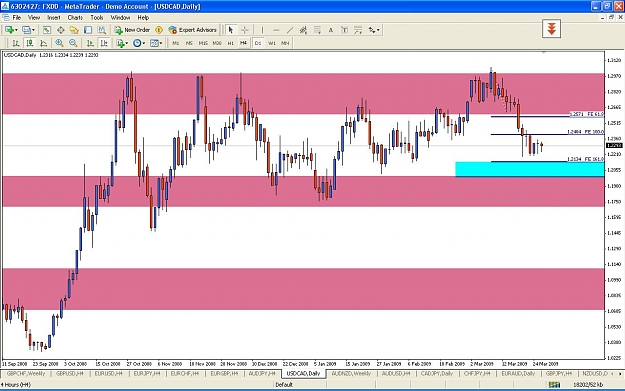Open the Charts menu
625x391 pixels.
pyautogui.click(x=75, y=18)
